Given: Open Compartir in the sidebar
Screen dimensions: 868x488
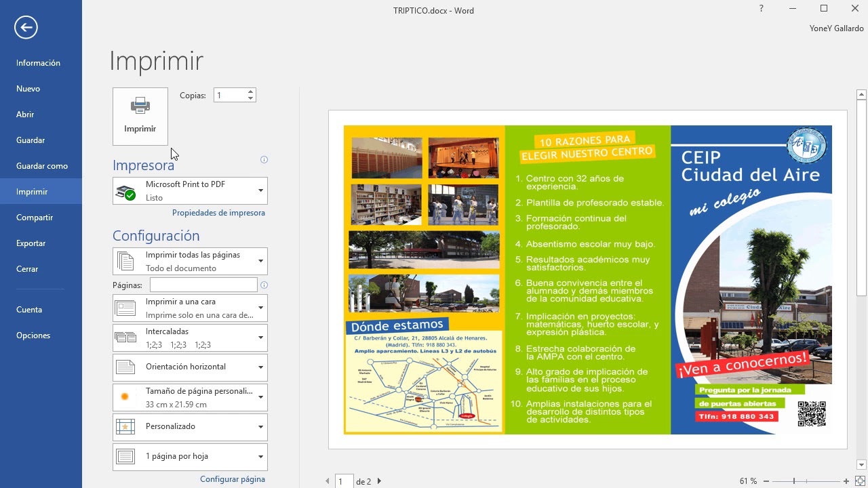Looking at the screenshot, I should pyautogui.click(x=41, y=218).
